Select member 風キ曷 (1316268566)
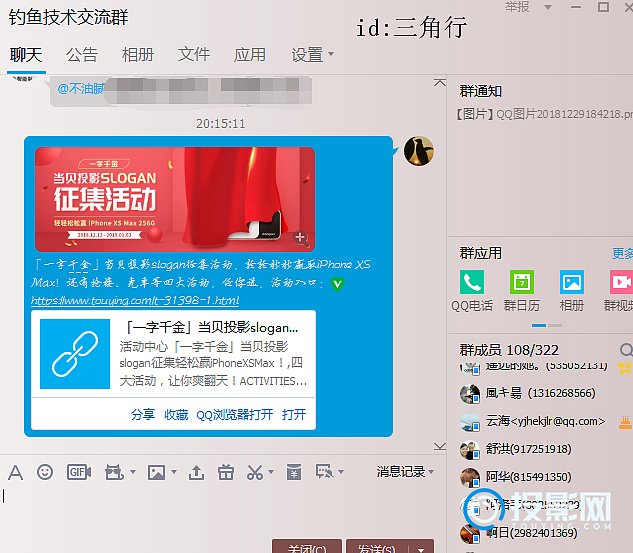Viewport: 633px width, 553px height. (x=541, y=394)
